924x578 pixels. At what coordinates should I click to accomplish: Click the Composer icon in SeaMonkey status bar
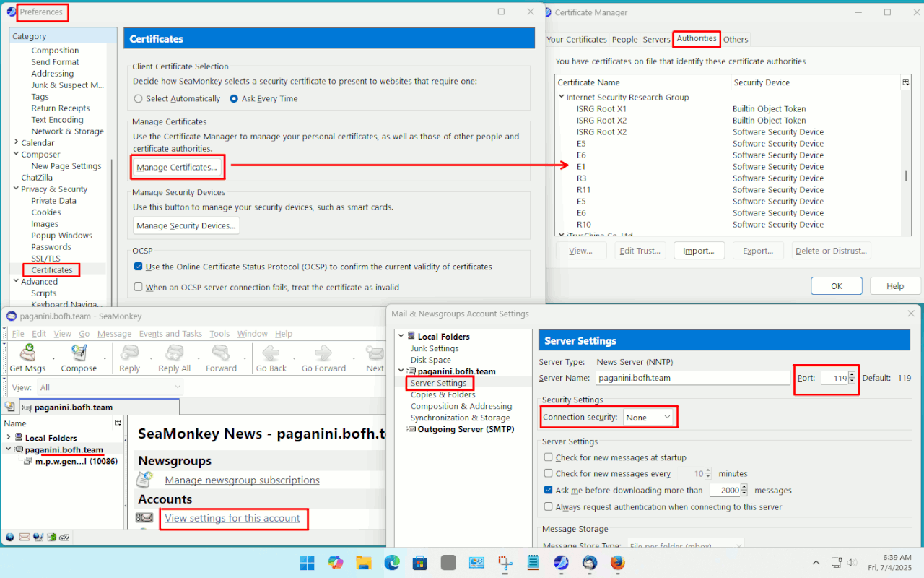click(x=38, y=537)
